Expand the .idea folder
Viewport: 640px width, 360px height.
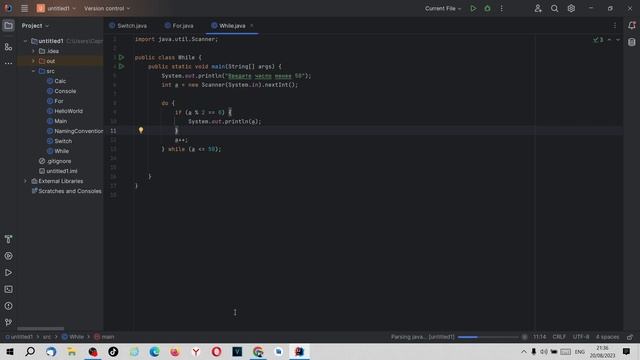[33, 51]
